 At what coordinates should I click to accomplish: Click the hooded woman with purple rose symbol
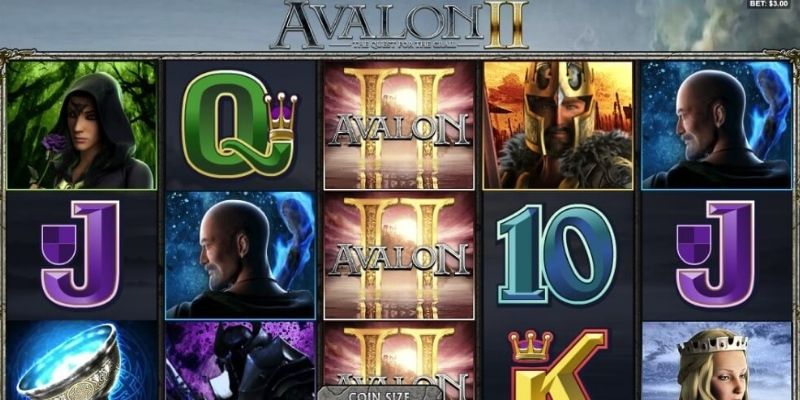(82, 126)
